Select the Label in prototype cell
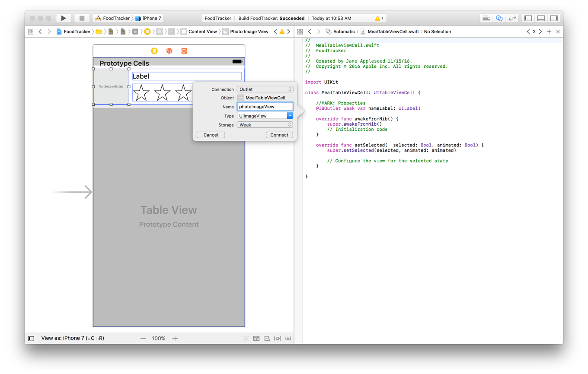The image size is (588, 374). pos(187,76)
